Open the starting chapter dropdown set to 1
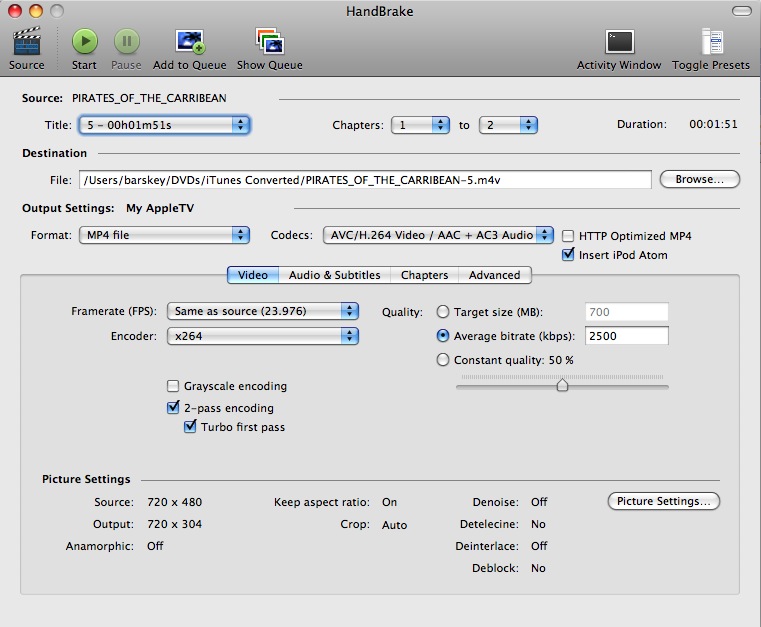761x627 pixels. point(420,125)
